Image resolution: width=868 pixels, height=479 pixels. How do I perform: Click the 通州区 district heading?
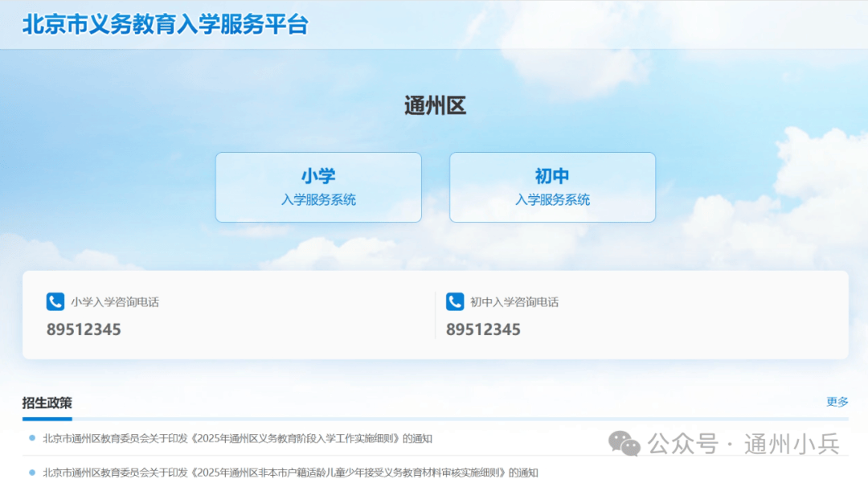point(435,106)
